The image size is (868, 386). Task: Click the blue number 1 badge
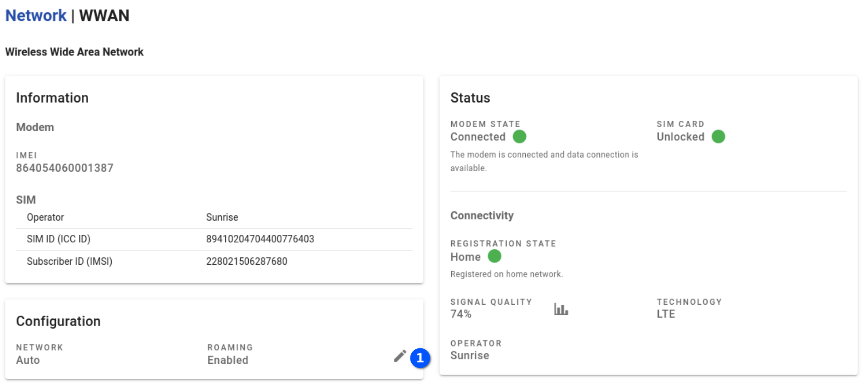(x=420, y=358)
